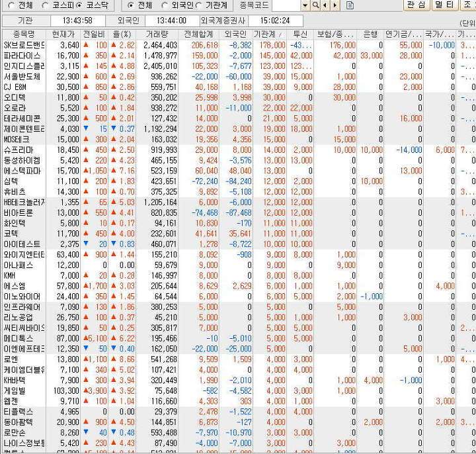This screenshot has height=454, width=476.
Task: Select the 기관계 radio button
Action: [199, 5]
